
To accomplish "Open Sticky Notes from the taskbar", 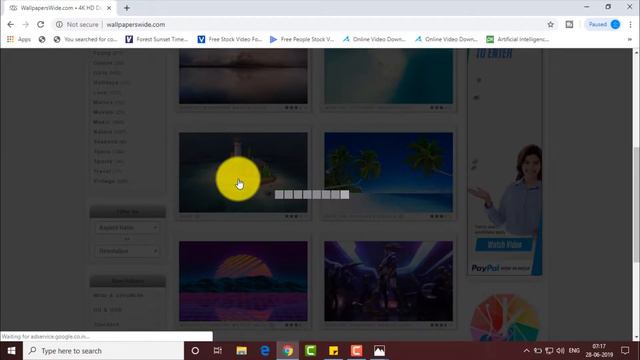I will point(333,351).
